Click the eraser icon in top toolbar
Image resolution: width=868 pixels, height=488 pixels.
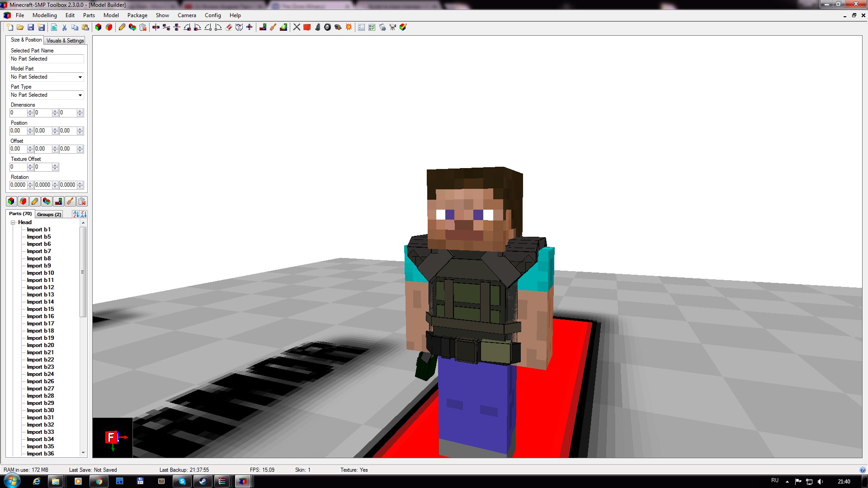[229, 27]
